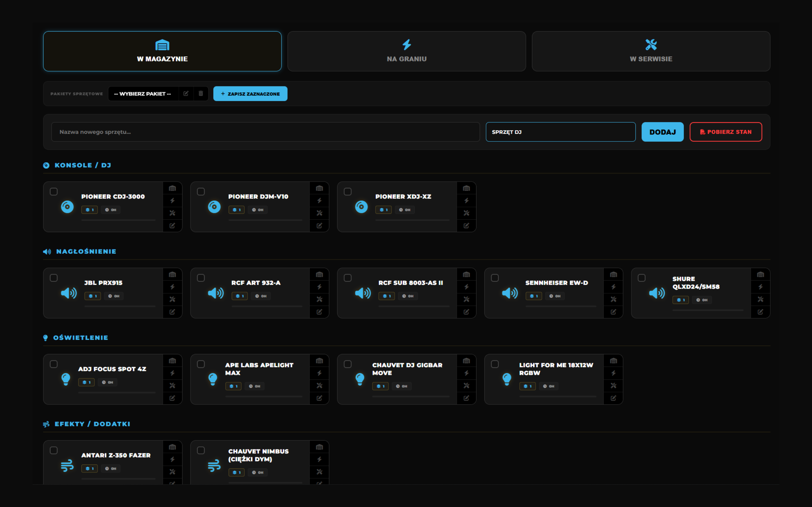Screen dimensions: 812x507
Task: Open the Sprzęt DJ category dropdown
Action: pyautogui.click(x=560, y=132)
